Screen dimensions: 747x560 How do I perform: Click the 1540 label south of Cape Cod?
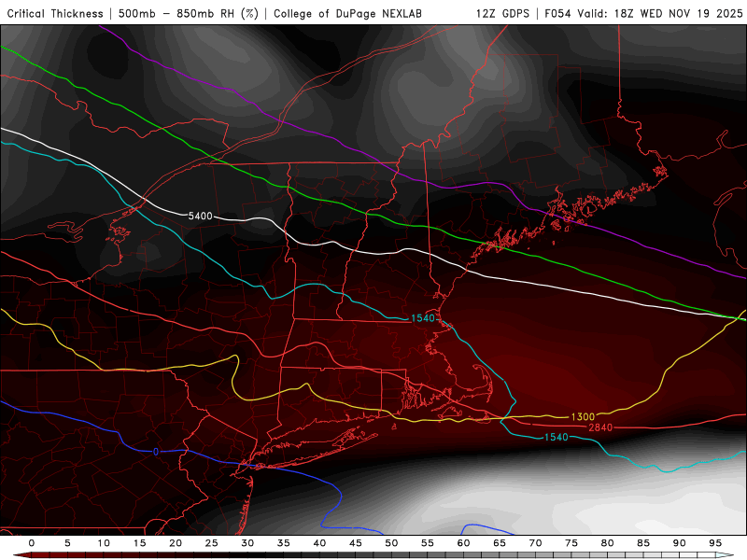(556, 437)
